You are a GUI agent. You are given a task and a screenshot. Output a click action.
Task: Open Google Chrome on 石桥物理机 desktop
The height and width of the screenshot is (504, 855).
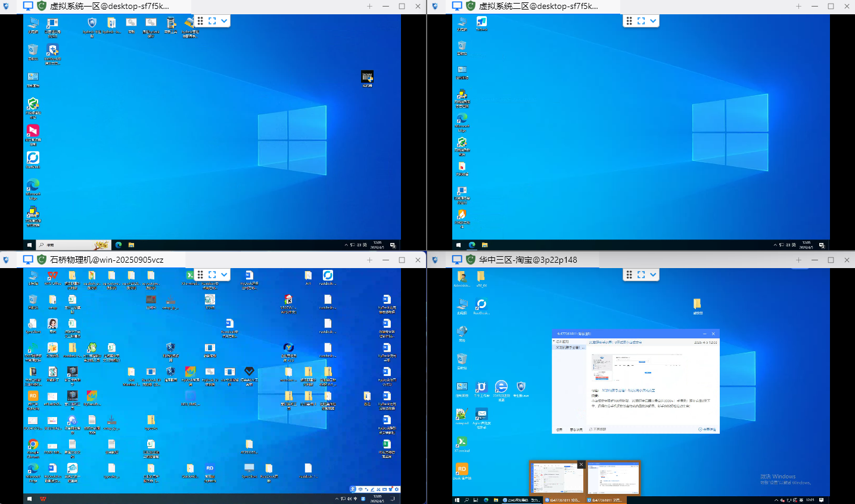[x=33, y=444]
